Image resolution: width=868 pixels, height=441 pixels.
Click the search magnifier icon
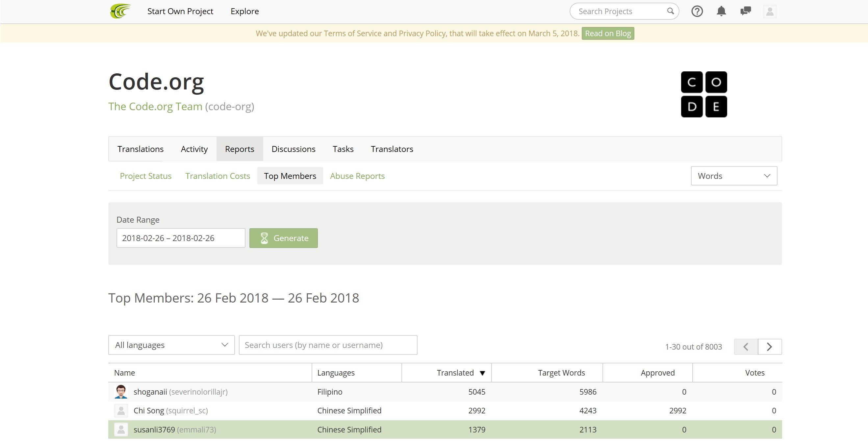point(670,11)
